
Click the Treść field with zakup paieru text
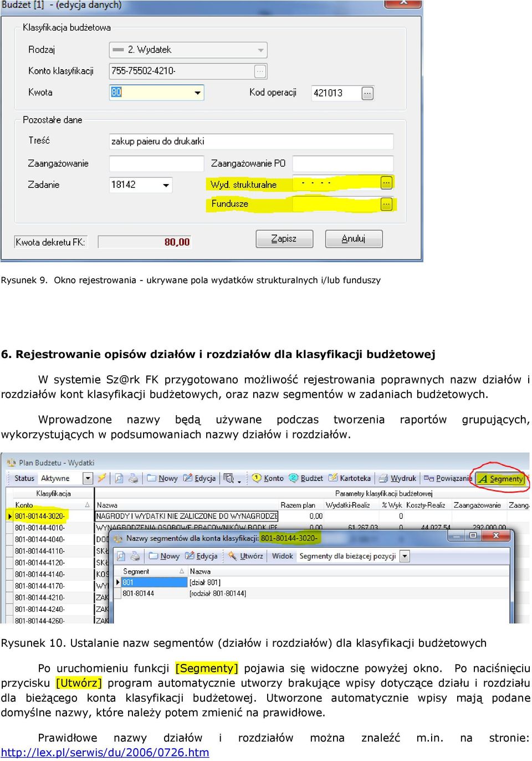coord(251,141)
